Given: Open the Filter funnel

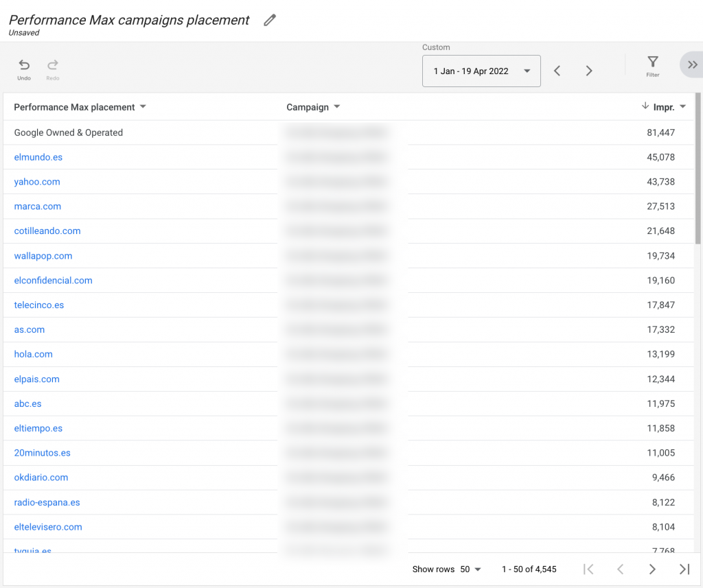Looking at the screenshot, I should click(x=653, y=62).
